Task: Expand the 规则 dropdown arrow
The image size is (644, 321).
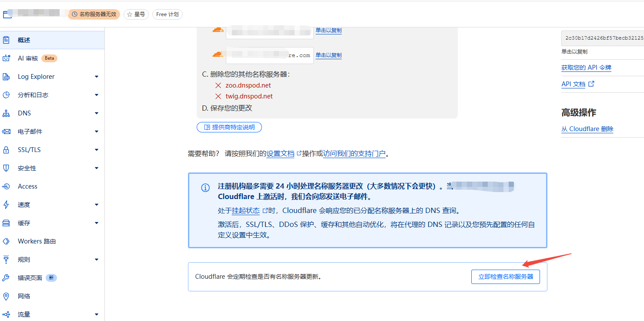Action: [97, 260]
